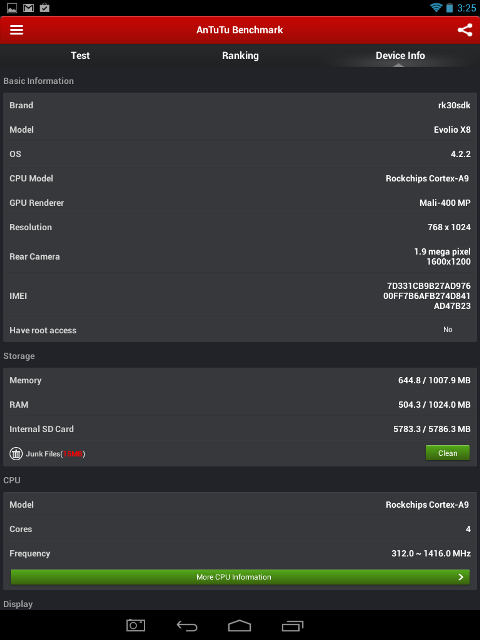Viewport: 480px width, 640px height.
Task: Tap the Have root access row
Action: [x=240, y=330]
